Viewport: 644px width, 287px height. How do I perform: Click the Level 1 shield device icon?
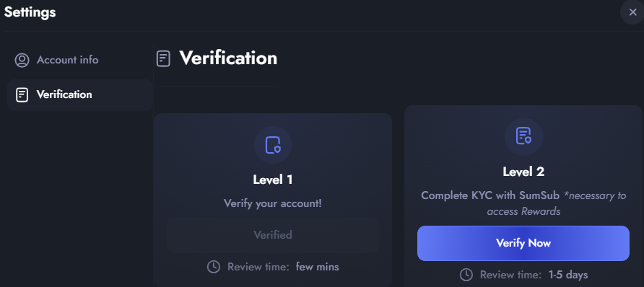(273, 145)
